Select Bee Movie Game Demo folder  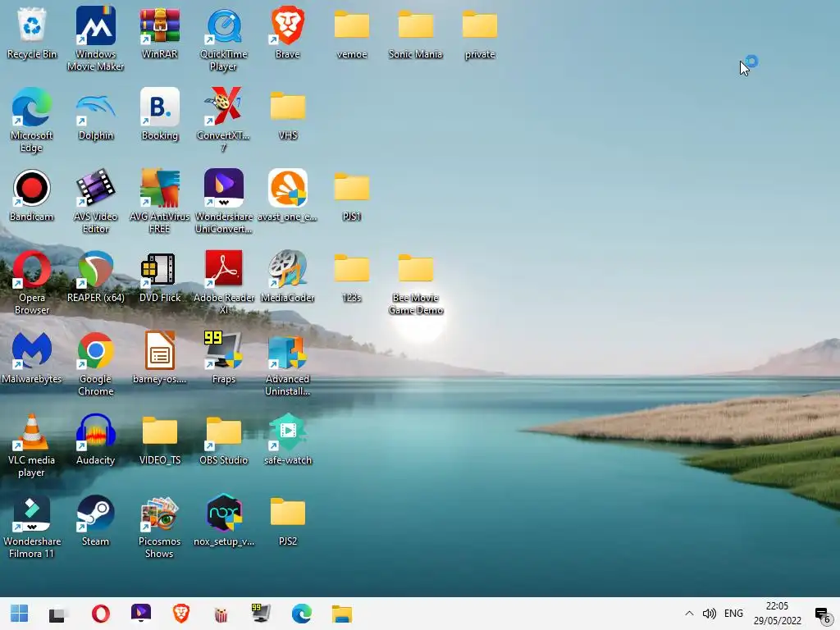coord(416,283)
